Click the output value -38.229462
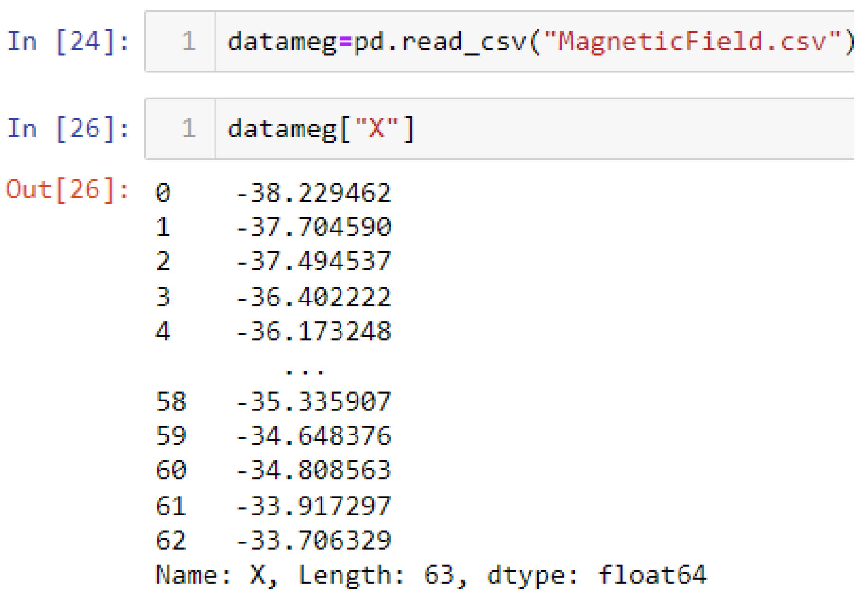868x604 pixels. pos(313,193)
